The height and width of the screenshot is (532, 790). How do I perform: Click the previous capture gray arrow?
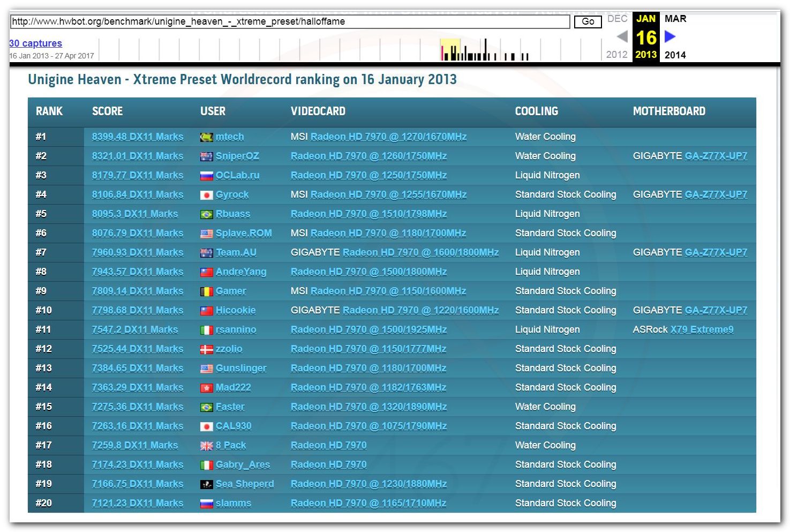click(622, 36)
